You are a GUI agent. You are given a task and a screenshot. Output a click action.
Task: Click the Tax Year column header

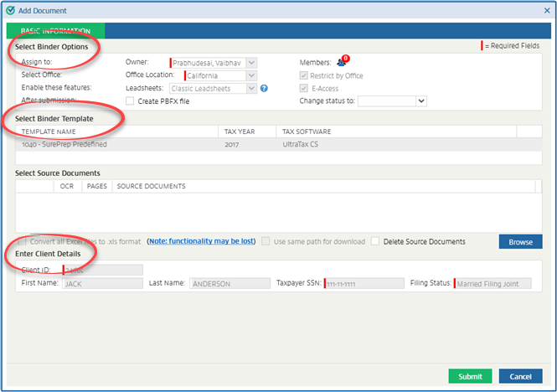pos(239,132)
